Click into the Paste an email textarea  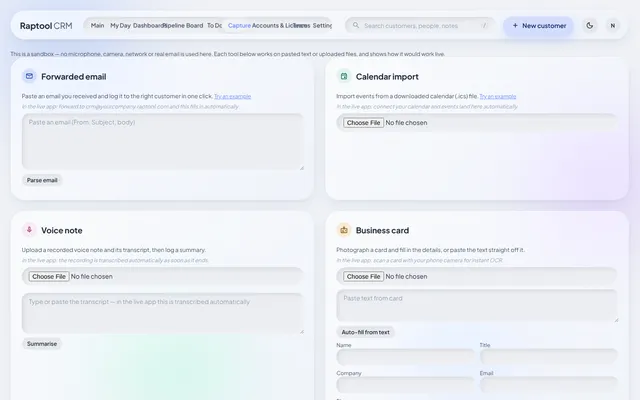coord(162,142)
